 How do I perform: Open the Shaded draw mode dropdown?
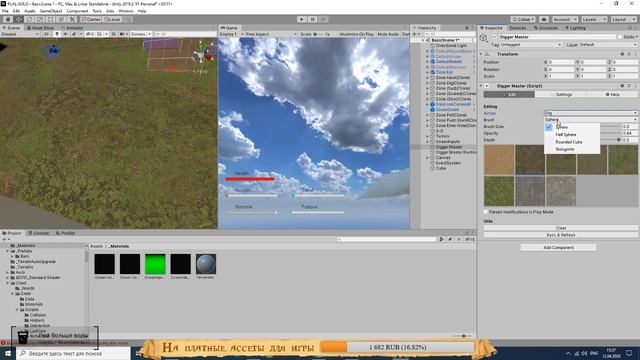(x=20, y=34)
